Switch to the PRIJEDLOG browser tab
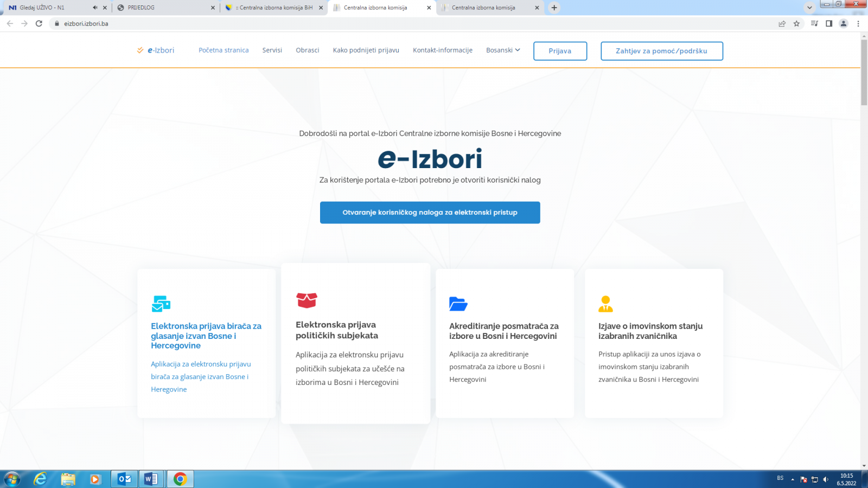Image resolution: width=868 pixels, height=488 pixels. pos(163,8)
